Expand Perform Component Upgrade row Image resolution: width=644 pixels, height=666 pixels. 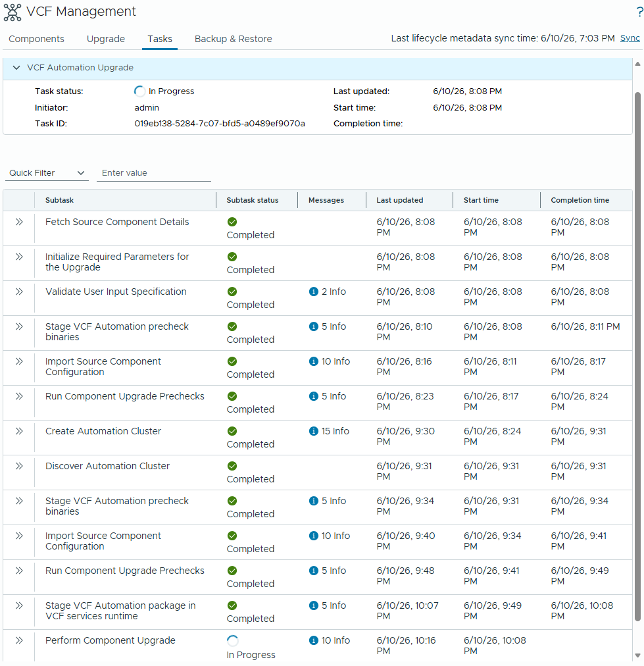[x=19, y=640]
